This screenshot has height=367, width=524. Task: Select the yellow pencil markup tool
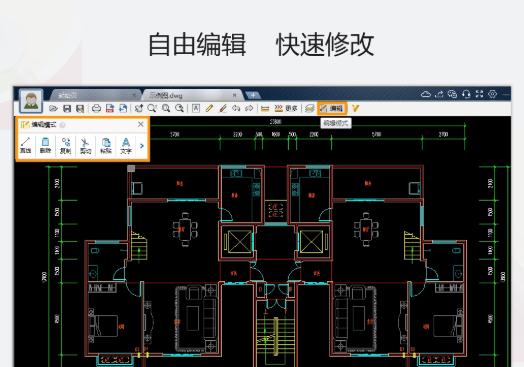210,108
